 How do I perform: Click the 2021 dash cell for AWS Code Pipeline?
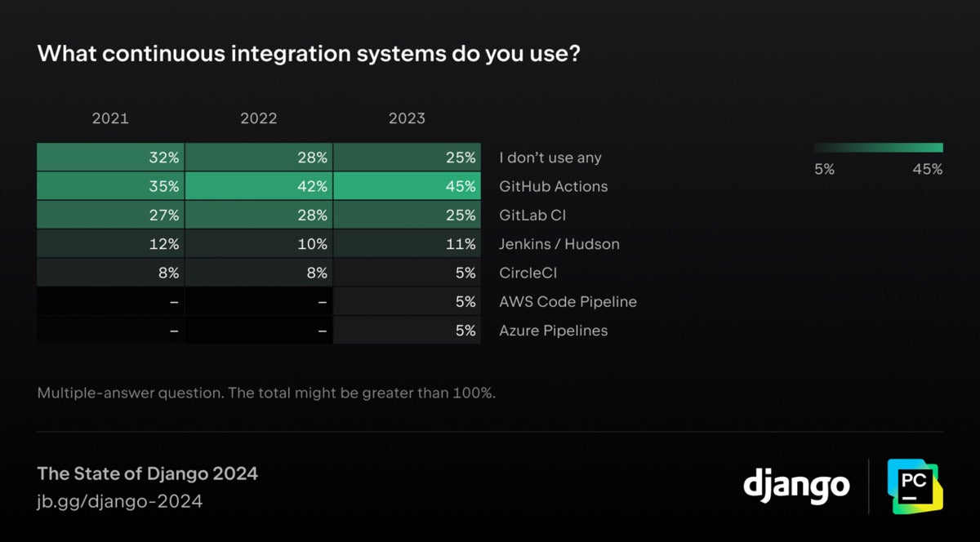tap(110, 302)
